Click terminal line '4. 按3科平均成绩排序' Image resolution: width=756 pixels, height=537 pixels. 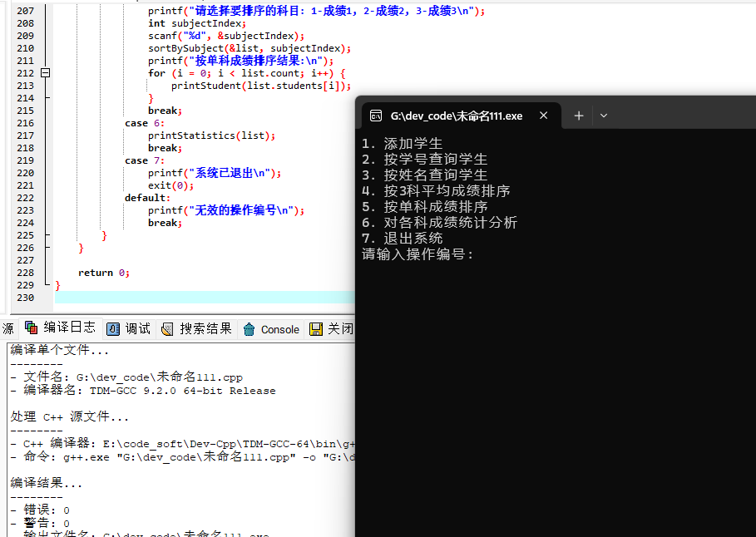point(436,191)
